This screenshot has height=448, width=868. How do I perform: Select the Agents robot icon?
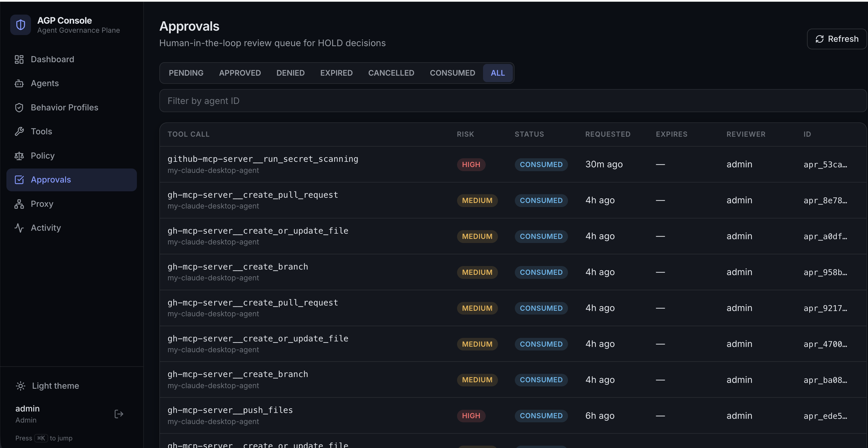19,83
